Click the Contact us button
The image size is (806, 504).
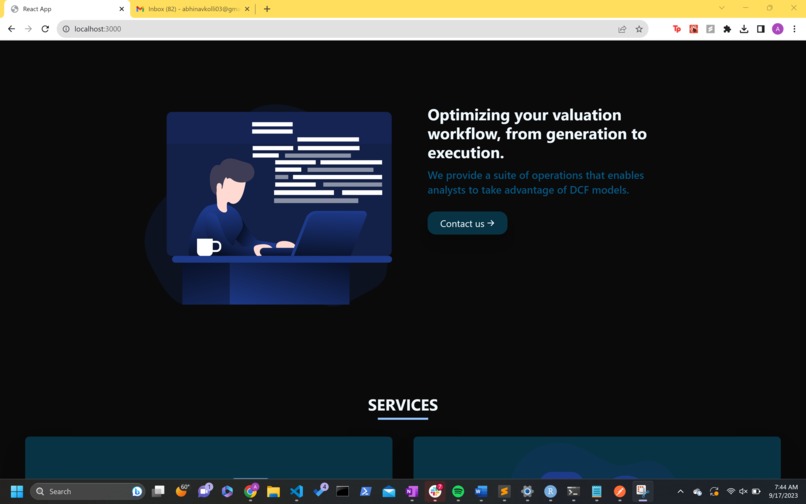[x=467, y=223]
